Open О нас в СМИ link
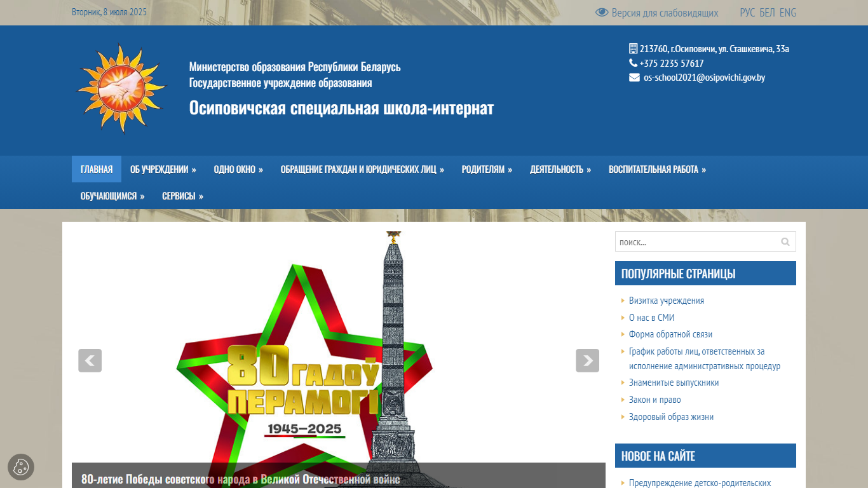The image size is (868, 488). coord(651,318)
